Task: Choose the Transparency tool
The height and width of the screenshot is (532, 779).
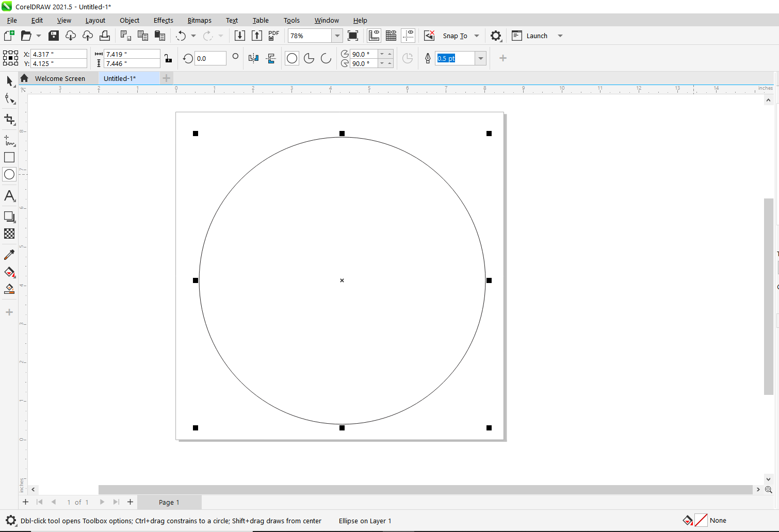Action: (x=9, y=234)
